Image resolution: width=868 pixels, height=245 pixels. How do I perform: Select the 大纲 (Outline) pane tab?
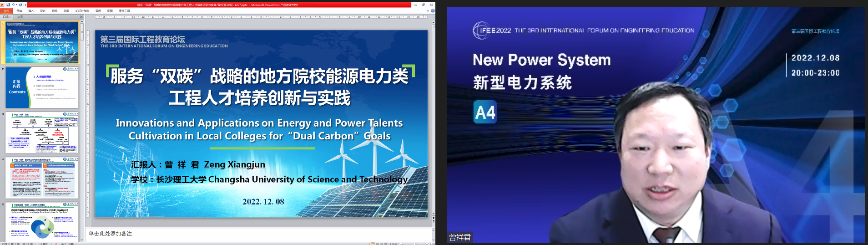pos(20,17)
